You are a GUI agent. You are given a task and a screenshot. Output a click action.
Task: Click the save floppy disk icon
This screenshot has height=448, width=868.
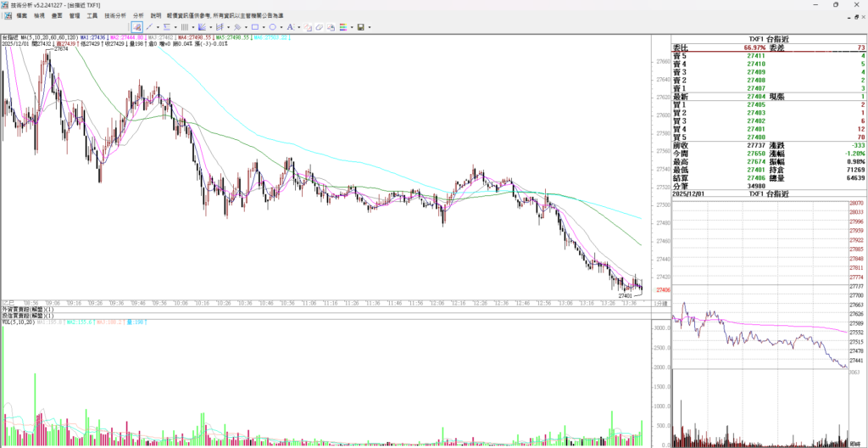pyautogui.click(x=360, y=27)
